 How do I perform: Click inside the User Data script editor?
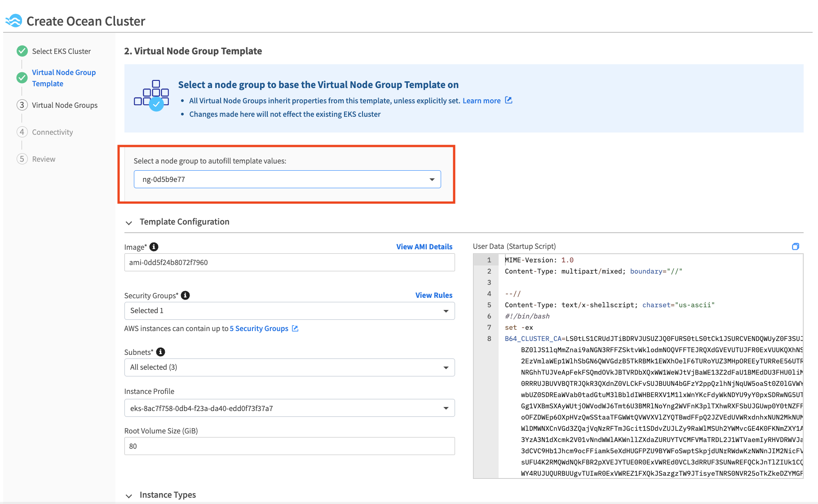pyautogui.click(x=638, y=366)
